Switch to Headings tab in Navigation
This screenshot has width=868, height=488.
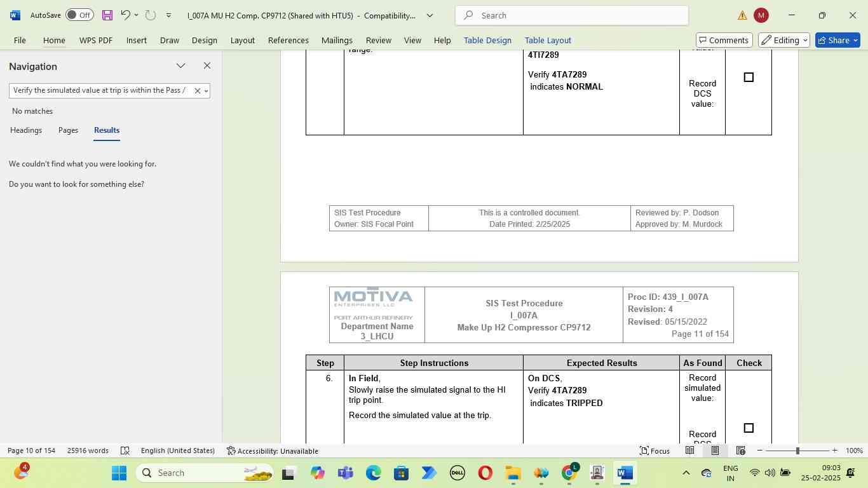tap(26, 130)
